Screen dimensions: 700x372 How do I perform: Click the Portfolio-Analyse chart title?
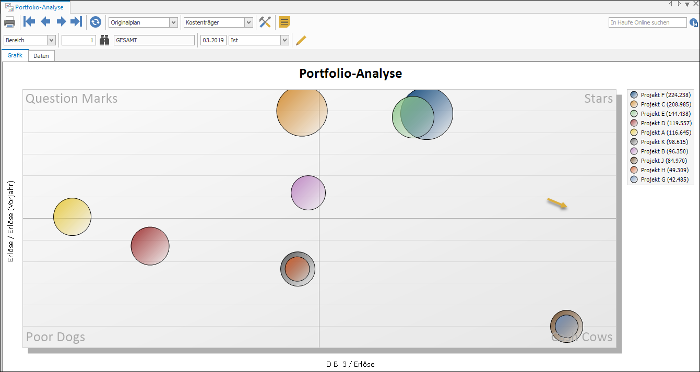click(x=350, y=73)
